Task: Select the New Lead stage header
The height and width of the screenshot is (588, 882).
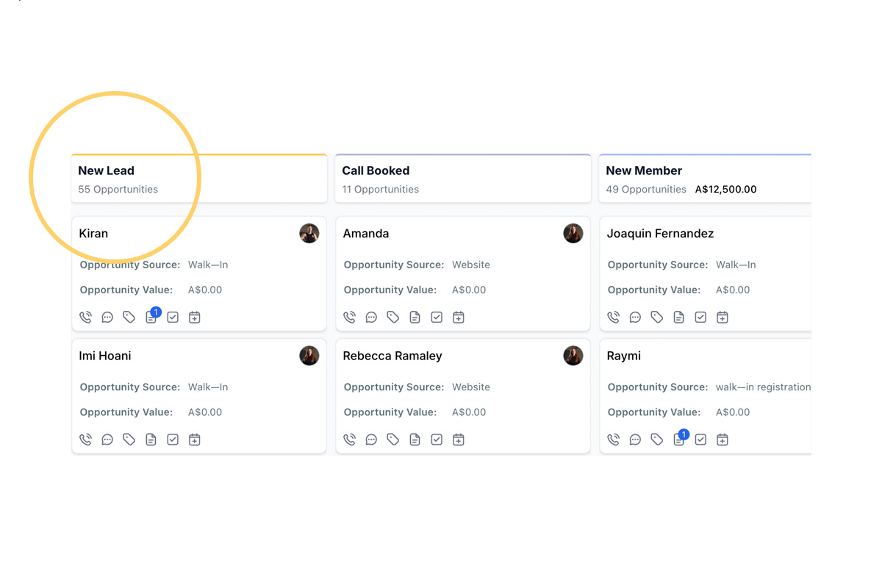Action: (x=106, y=171)
